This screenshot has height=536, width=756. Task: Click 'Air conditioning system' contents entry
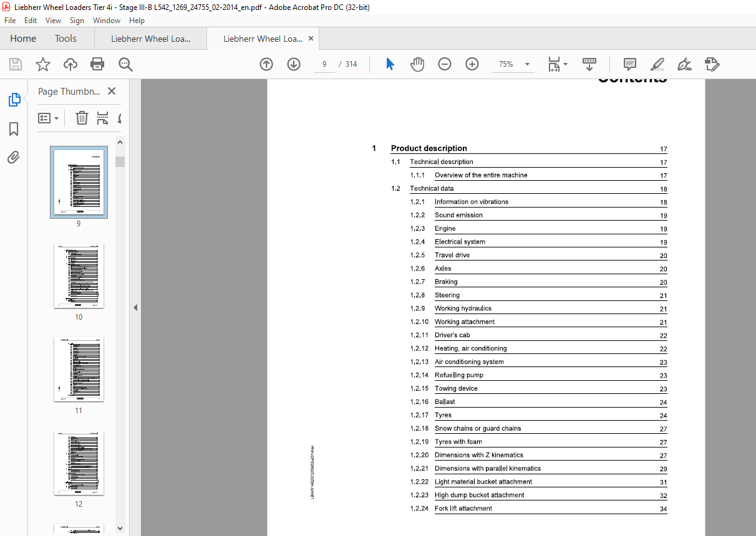pyautogui.click(x=469, y=361)
